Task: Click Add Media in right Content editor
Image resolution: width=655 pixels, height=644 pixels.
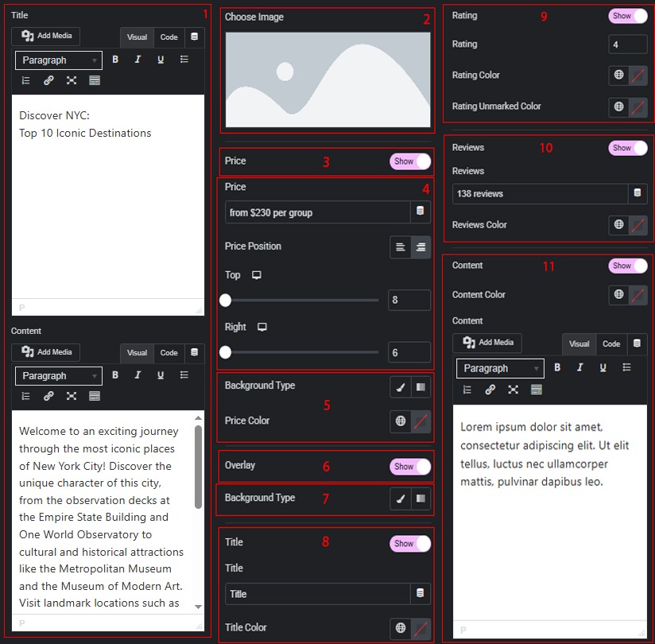Action: [x=487, y=343]
